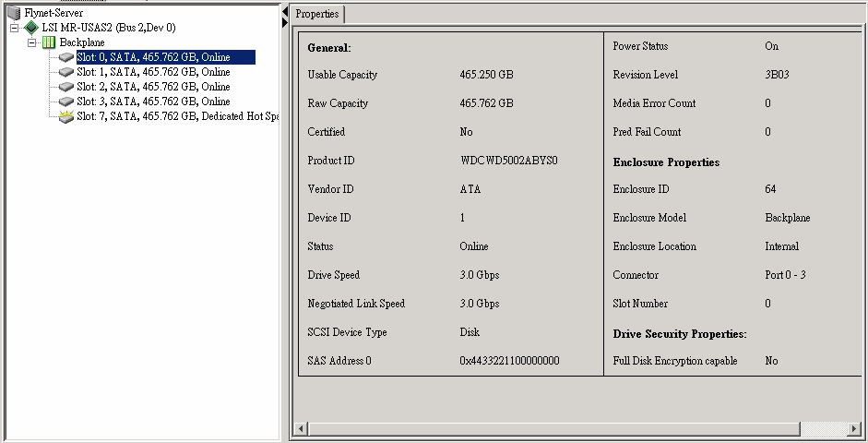
Task: Click the Connector value Port 0 - 3
Action: (786, 275)
